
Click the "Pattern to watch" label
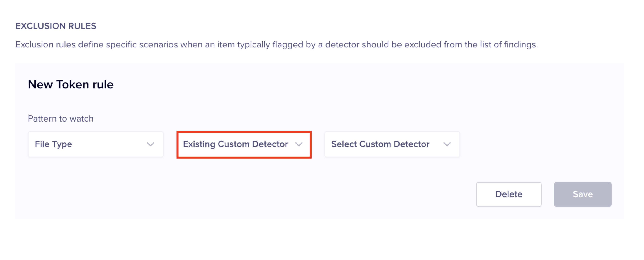point(60,119)
